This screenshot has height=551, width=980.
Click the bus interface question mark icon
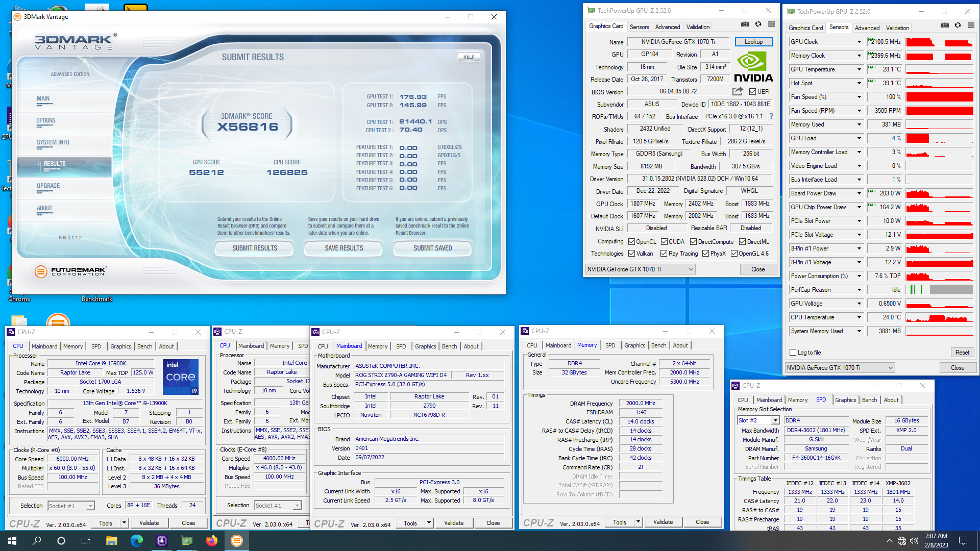[771, 116]
